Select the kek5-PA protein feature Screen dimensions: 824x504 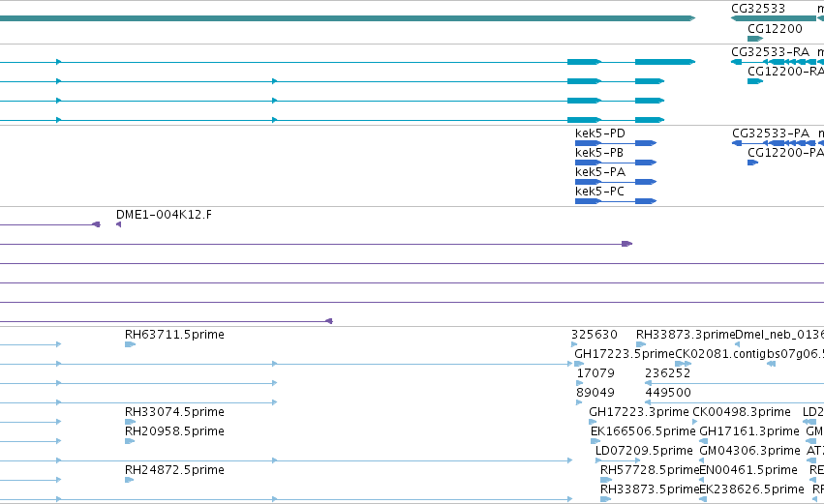pos(616,182)
